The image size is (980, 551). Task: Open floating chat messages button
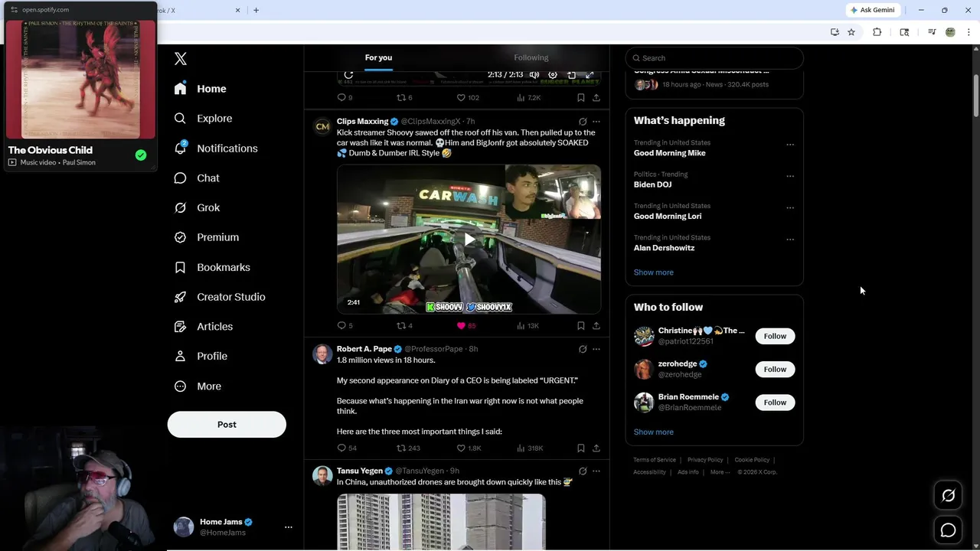pos(948,530)
